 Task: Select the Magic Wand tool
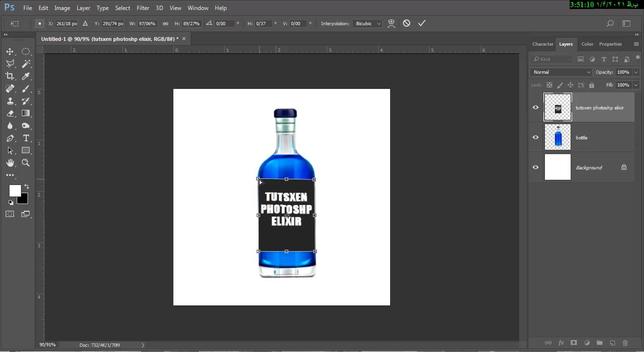[26, 64]
